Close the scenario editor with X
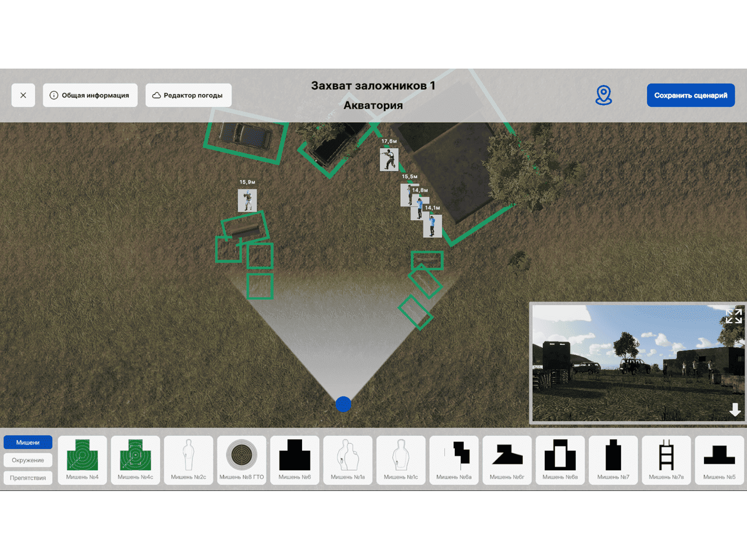 [x=23, y=95]
